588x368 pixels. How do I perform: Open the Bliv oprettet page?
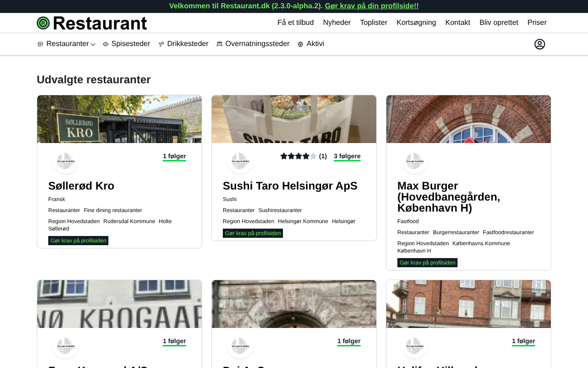(499, 23)
